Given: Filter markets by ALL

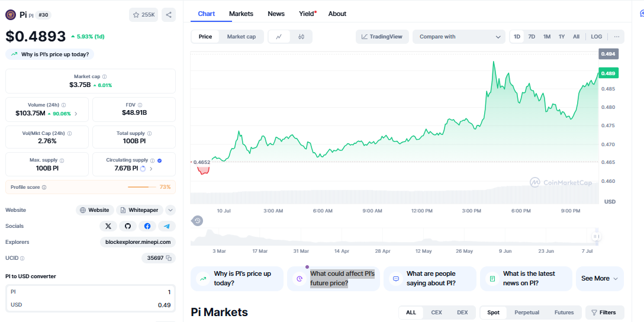Looking at the screenshot, I should point(411,313).
